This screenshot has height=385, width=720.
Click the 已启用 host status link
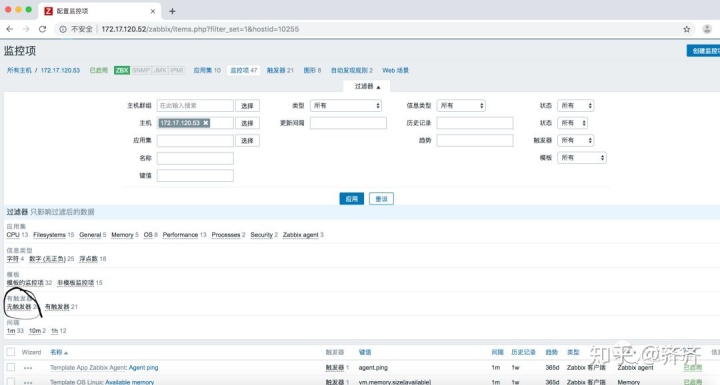[98, 70]
